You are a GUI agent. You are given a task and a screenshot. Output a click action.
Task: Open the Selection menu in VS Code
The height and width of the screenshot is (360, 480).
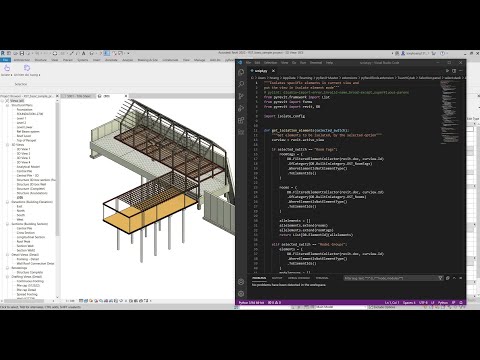270,63
